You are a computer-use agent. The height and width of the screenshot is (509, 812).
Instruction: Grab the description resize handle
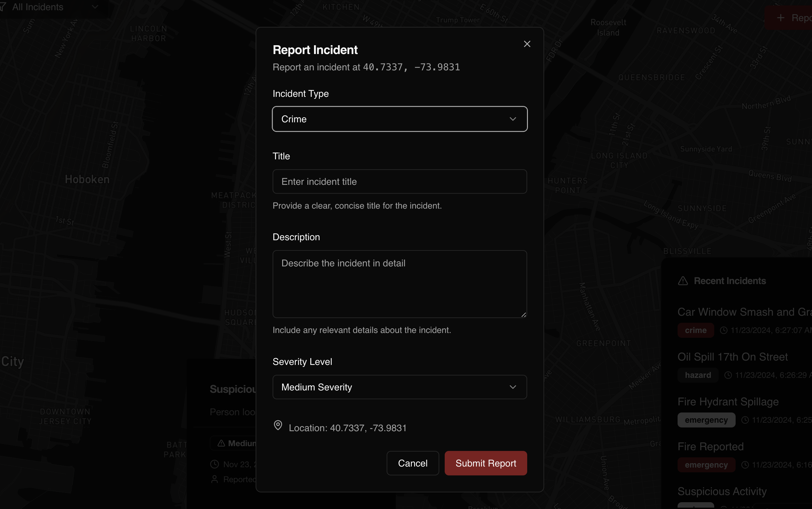click(523, 315)
